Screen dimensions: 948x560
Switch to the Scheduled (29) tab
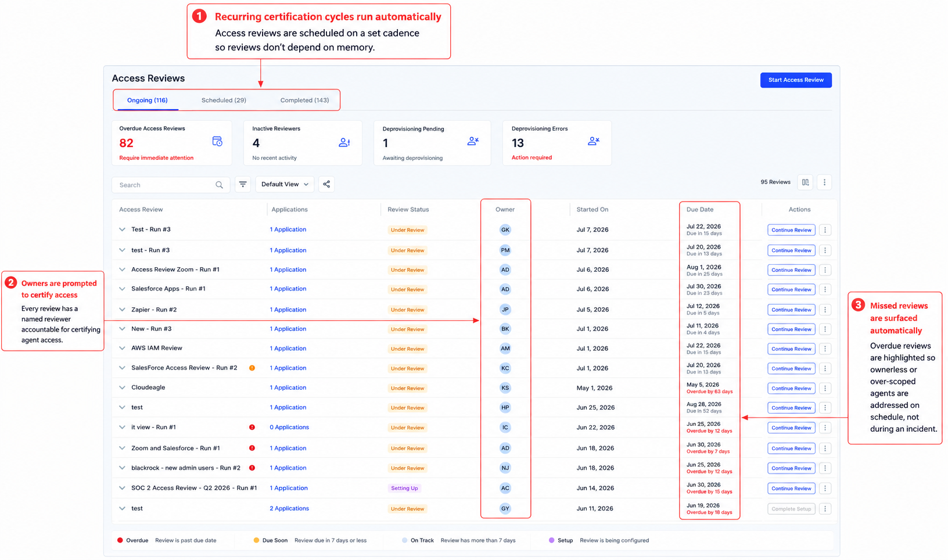tap(224, 100)
